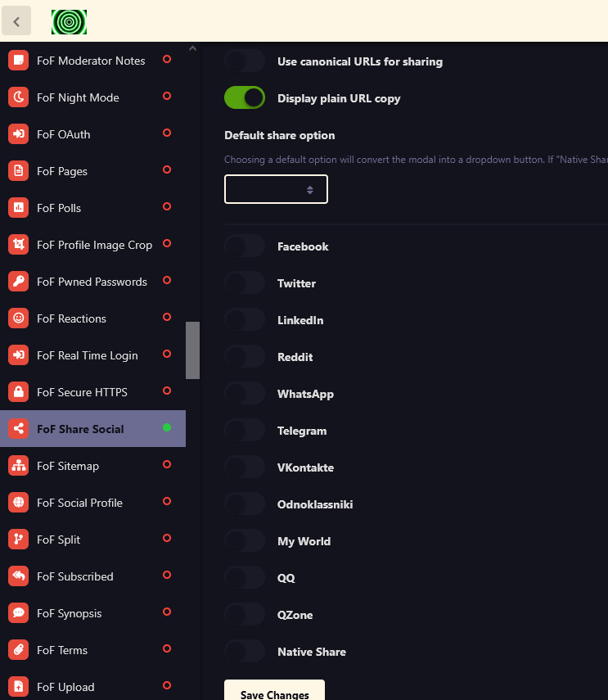Open FoF Social Profile extension page
This screenshot has height=700, width=608.
point(79,503)
